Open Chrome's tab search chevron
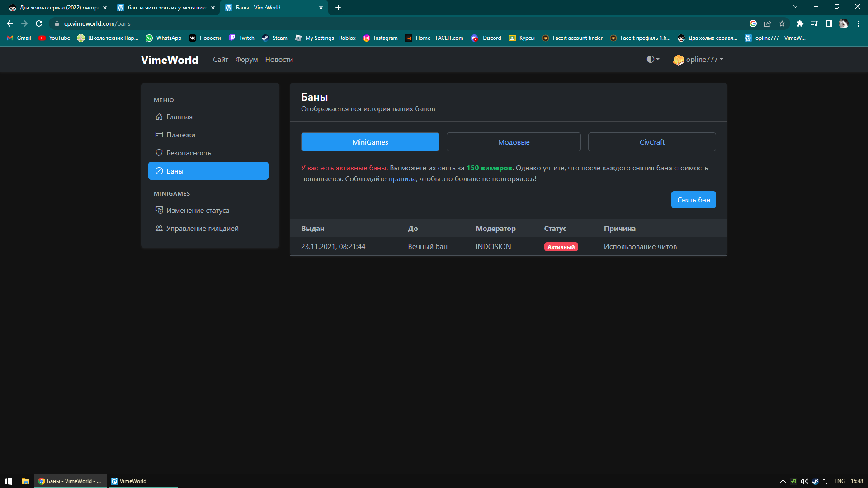This screenshot has width=868, height=488. [x=795, y=7]
